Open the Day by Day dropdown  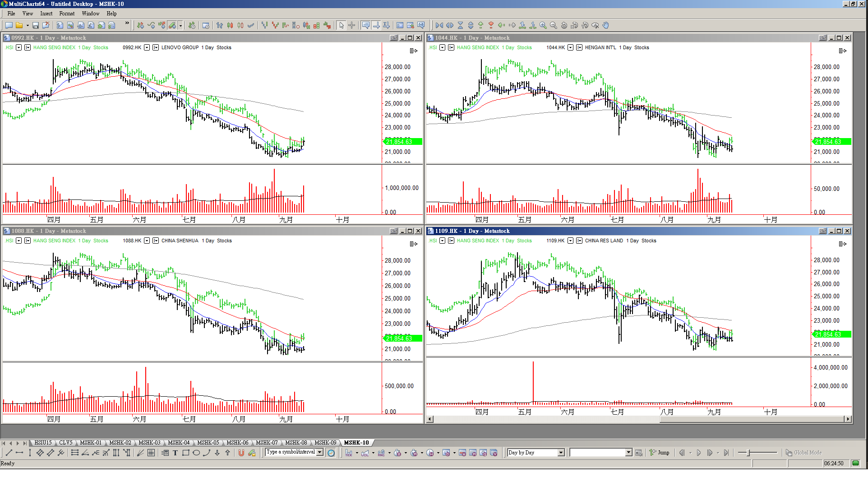coord(561,453)
